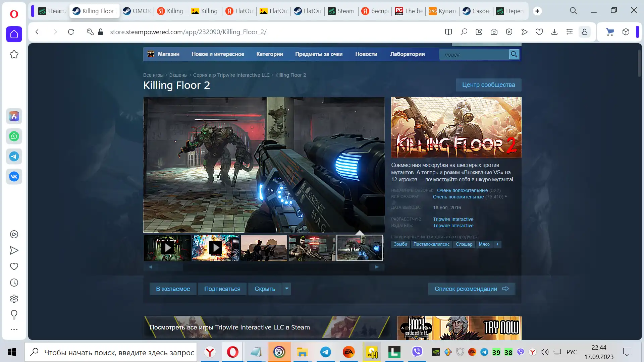Click the thumbnail strip scrollbar slider
This screenshot has height=362, width=644.
click(170, 267)
